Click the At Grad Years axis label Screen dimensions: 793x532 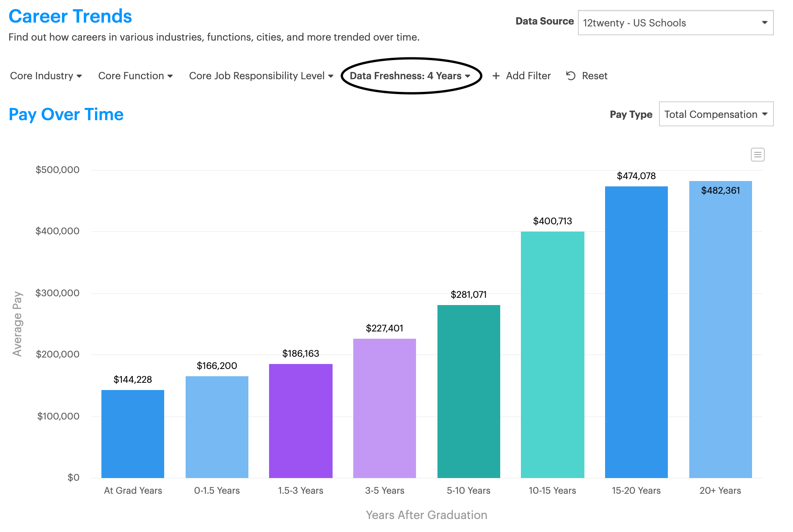pyautogui.click(x=133, y=490)
